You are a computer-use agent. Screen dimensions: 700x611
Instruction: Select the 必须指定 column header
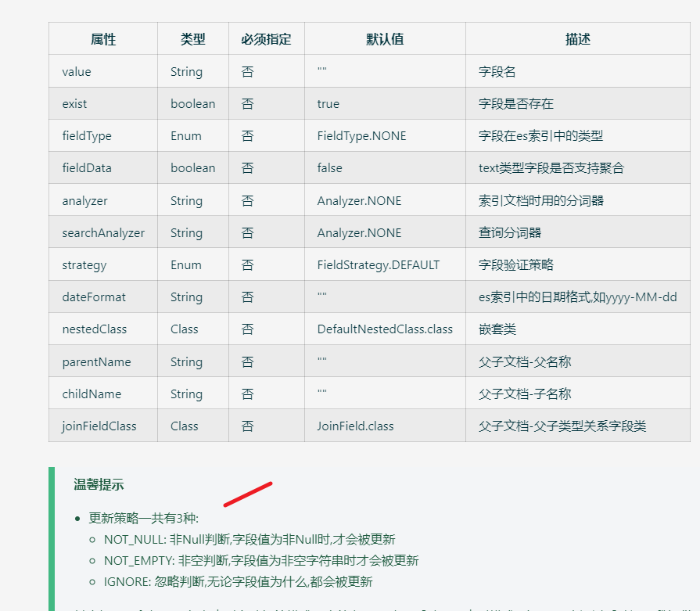[x=266, y=38]
